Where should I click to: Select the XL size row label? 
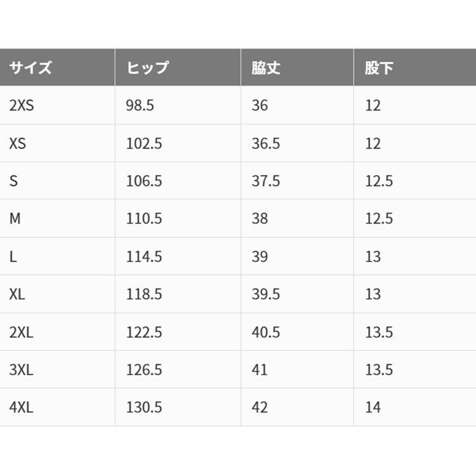17,294
